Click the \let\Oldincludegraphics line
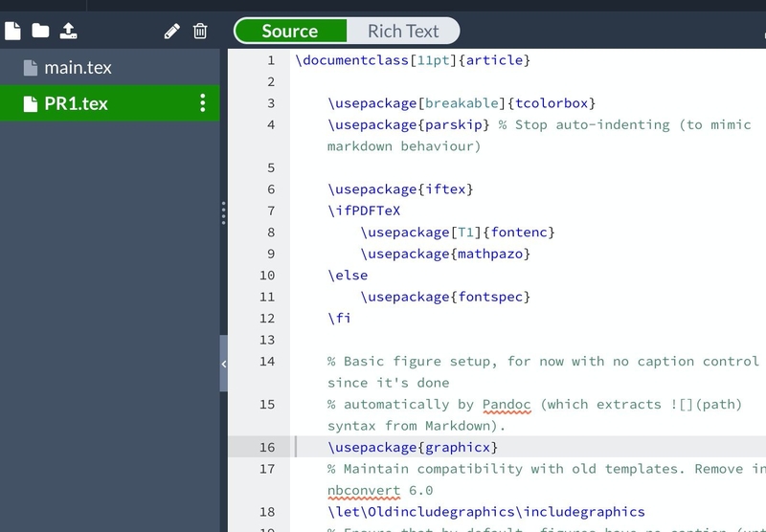The height and width of the screenshot is (532, 766). [x=486, y=512]
